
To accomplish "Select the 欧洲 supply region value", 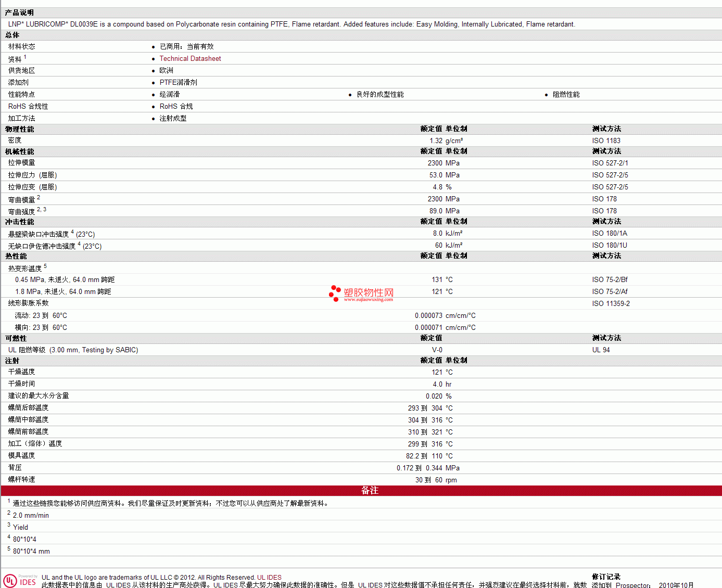I will point(167,71).
